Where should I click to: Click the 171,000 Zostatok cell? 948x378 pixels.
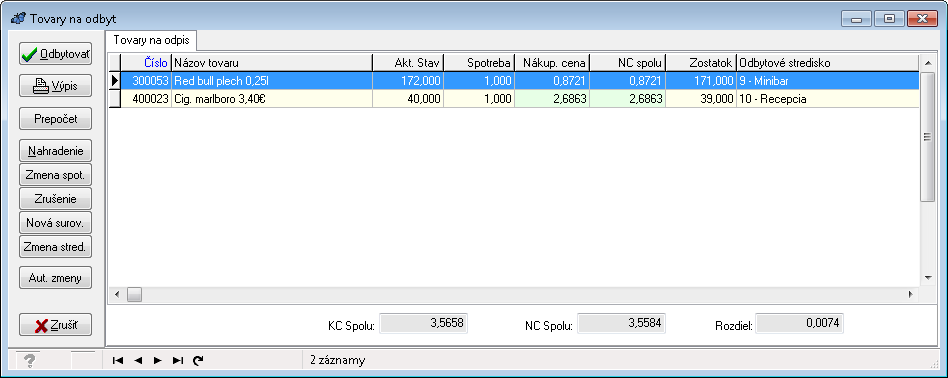(701, 81)
